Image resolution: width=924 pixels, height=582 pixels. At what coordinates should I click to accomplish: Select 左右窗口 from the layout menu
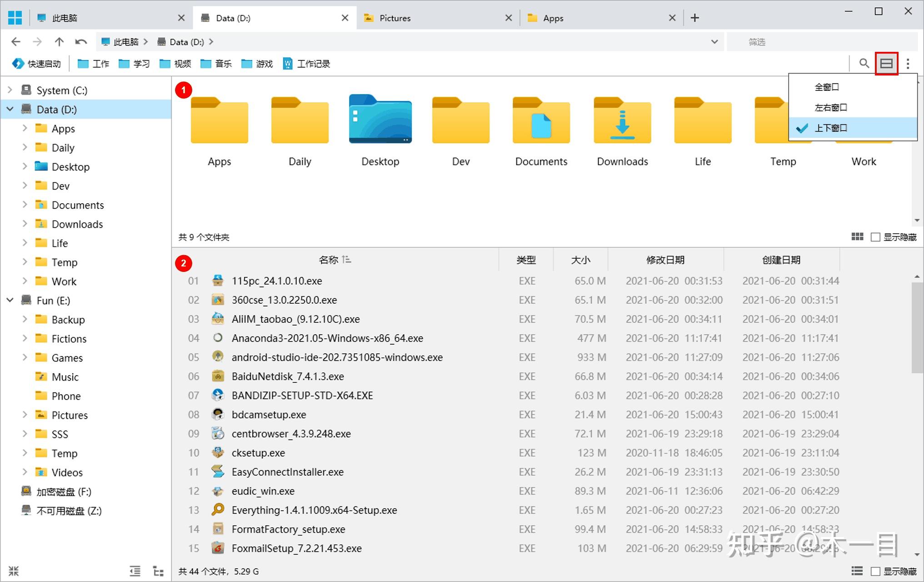pyautogui.click(x=830, y=107)
